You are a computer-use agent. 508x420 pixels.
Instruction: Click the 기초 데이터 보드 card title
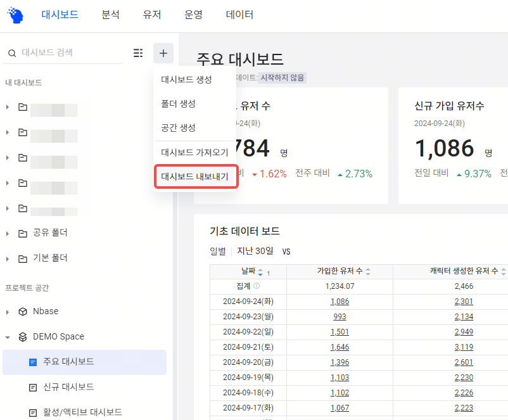click(x=244, y=231)
